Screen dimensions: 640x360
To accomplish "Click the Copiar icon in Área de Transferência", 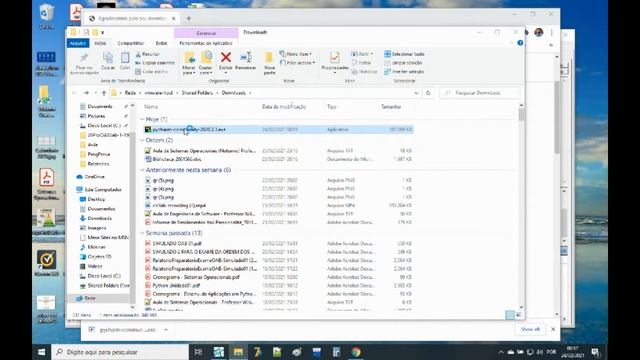I will [x=108, y=58].
